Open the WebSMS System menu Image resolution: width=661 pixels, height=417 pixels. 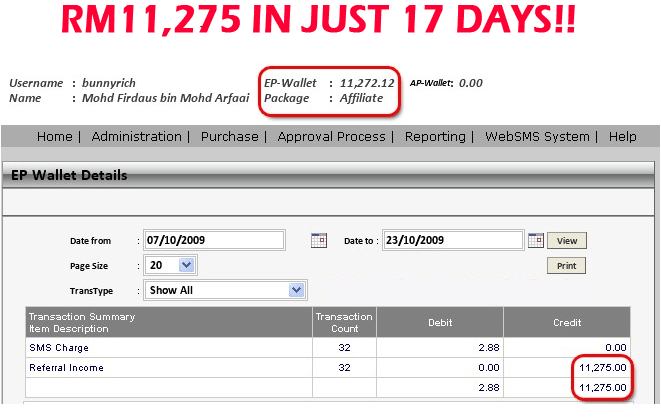[537, 137]
